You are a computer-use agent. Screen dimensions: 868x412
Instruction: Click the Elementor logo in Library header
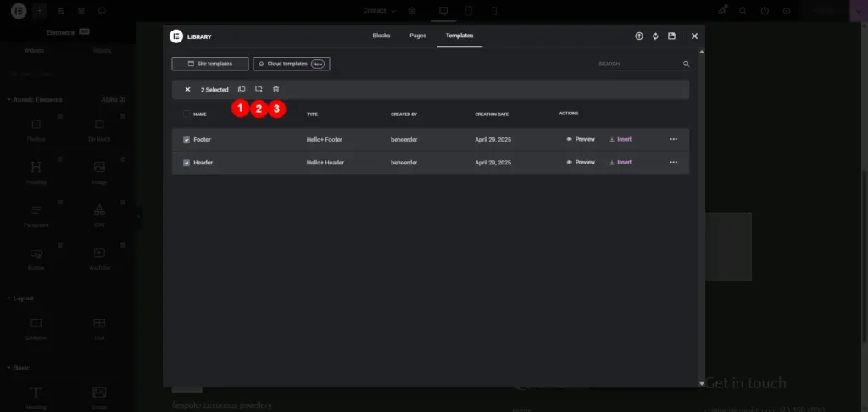(x=176, y=36)
